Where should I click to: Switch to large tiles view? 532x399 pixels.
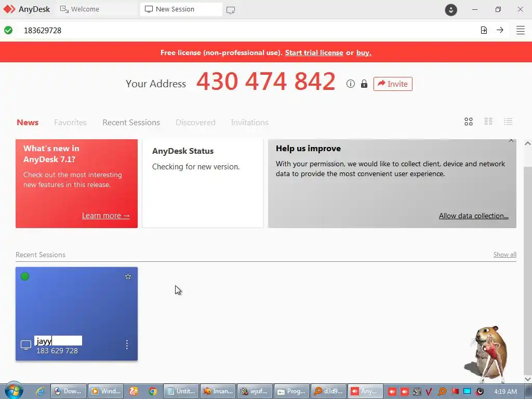click(469, 122)
